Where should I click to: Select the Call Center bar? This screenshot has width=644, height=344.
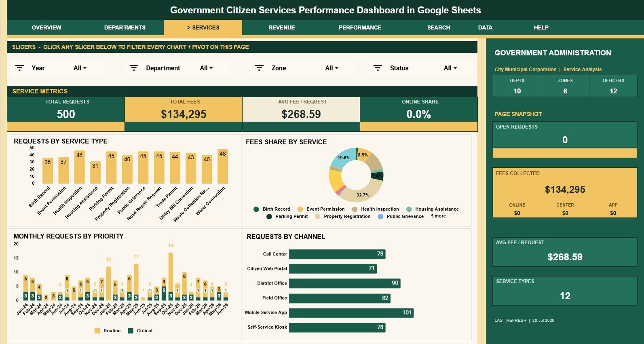pos(337,254)
